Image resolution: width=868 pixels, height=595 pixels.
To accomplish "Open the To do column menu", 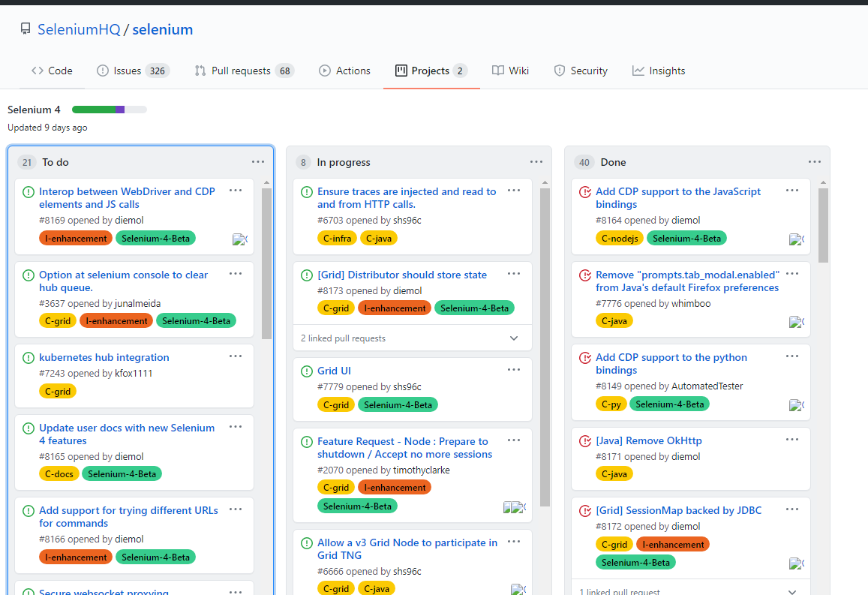I will click(258, 161).
